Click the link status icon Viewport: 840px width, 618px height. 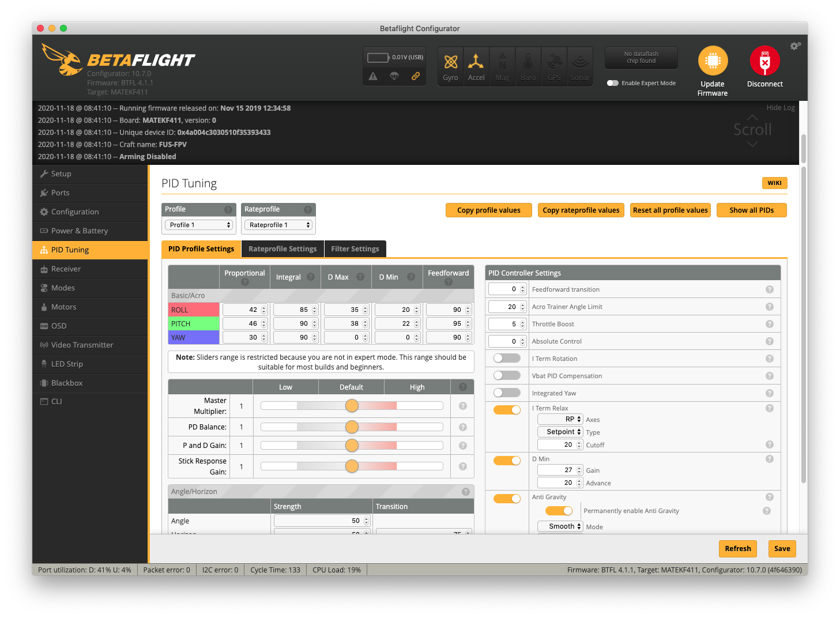pos(416,76)
